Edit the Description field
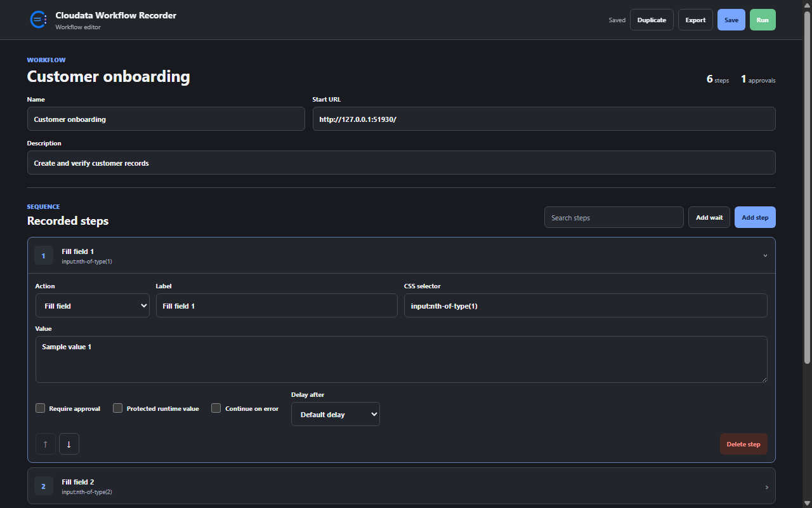Screen dimensions: 812x508 402,163
